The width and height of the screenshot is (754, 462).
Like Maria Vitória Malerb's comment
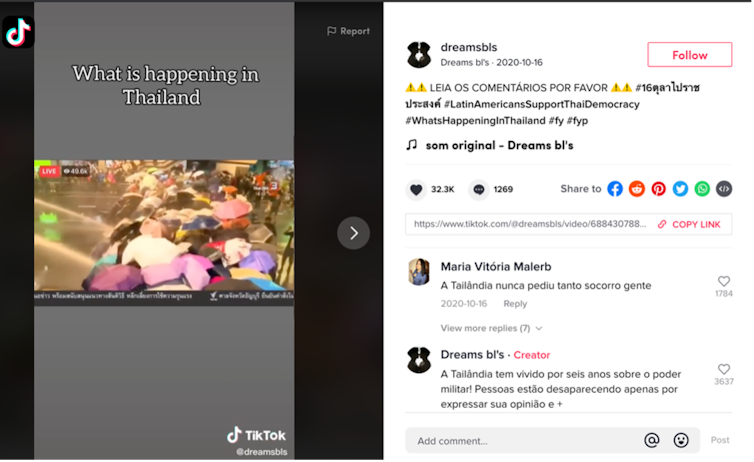click(x=724, y=282)
